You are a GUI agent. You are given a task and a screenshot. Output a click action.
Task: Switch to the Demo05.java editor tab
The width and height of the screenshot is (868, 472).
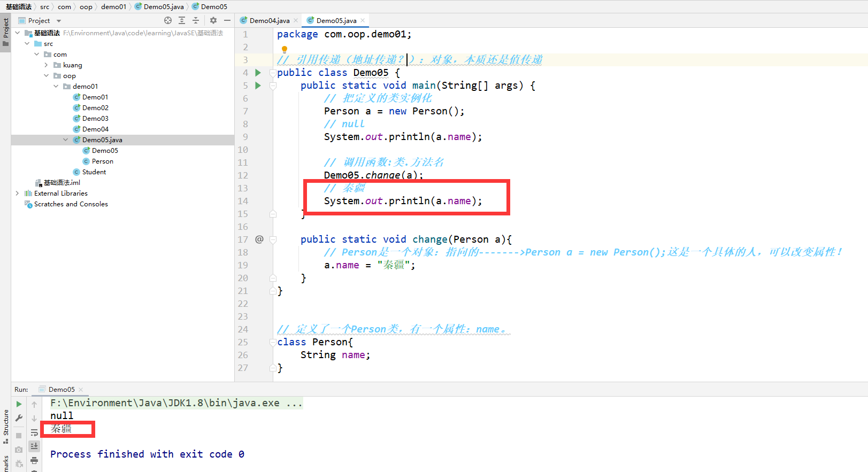pos(335,21)
